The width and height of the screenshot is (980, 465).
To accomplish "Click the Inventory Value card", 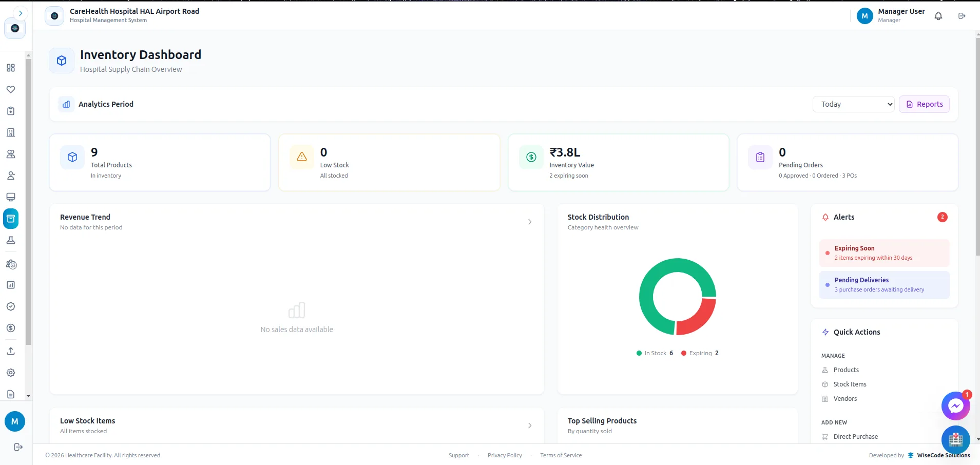I will [619, 163].
